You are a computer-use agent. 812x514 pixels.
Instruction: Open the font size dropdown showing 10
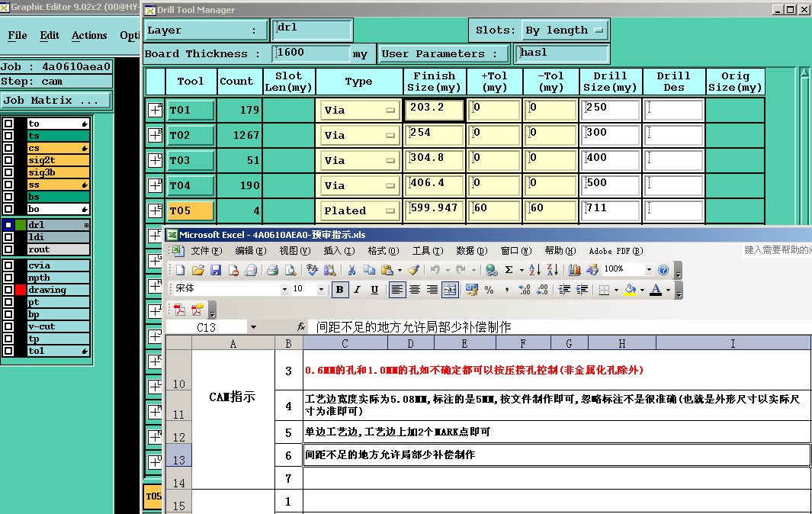click(322, 290)
